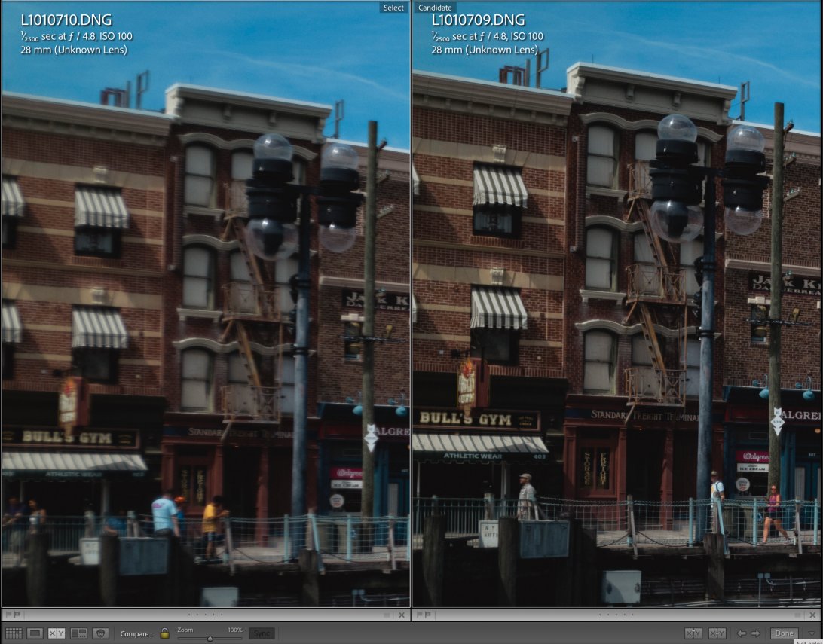Flag the Select photo as picked
Viewport: 823px width, 644px height.
coord(7,615)
